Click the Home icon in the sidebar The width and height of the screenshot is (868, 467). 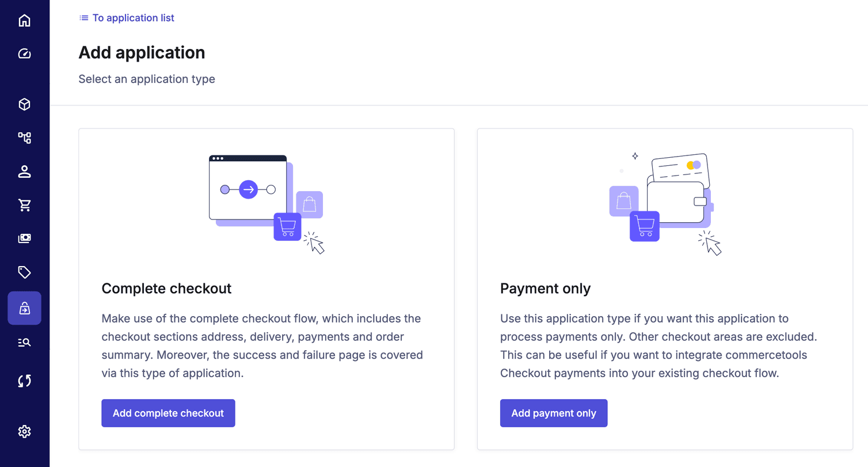pyautogui.click(x=24, y=20)
